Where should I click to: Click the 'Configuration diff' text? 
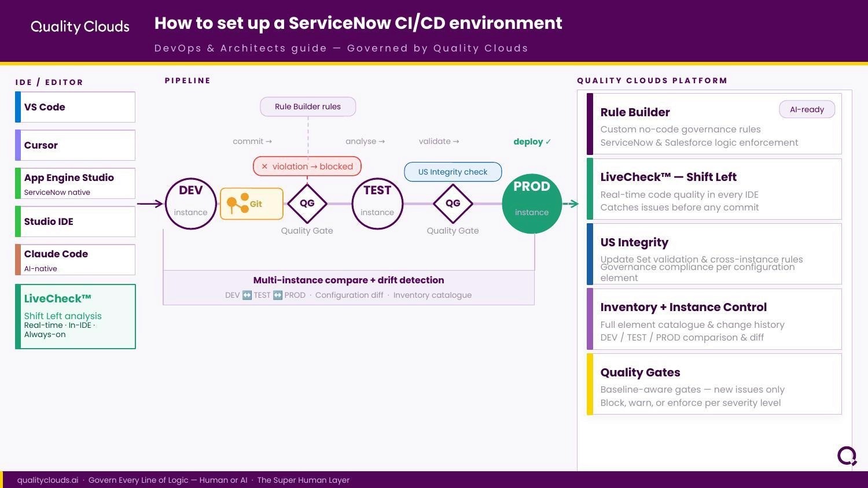[349, 295]
